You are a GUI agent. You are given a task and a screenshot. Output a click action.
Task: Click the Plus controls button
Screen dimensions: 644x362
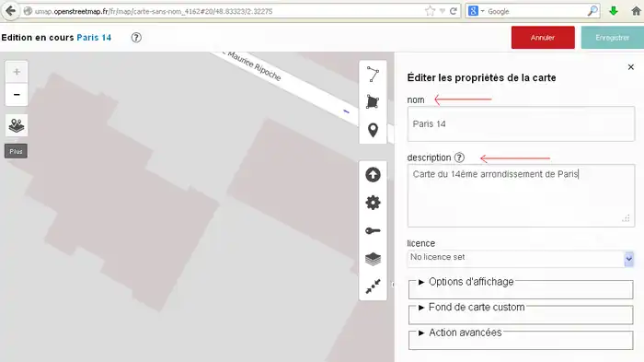point(16,151)
